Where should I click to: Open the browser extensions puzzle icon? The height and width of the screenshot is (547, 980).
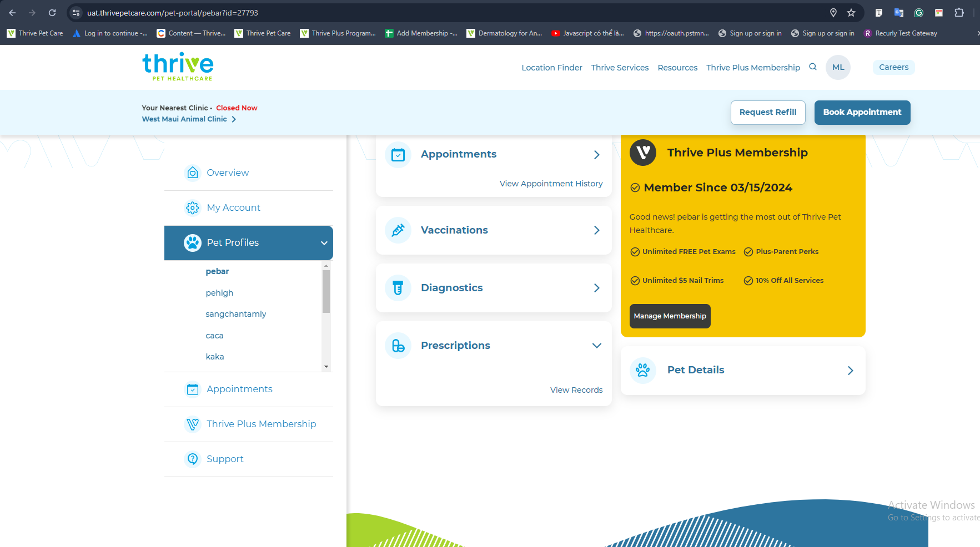tap(959, 13)
